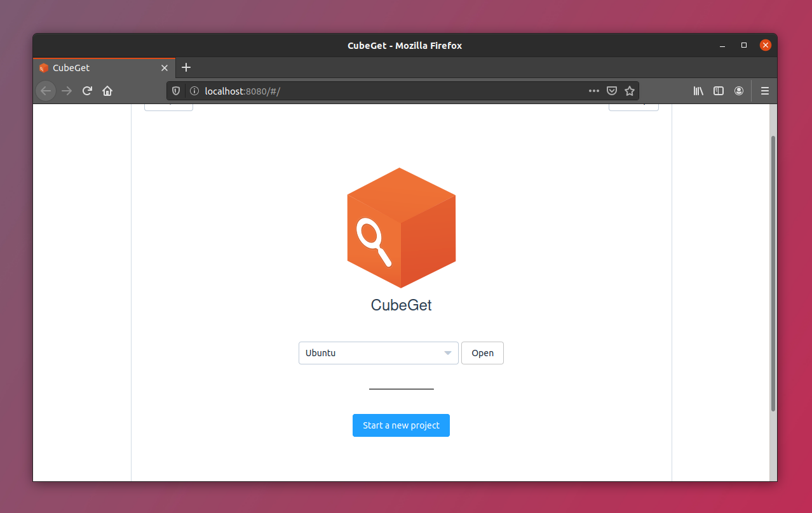Toggle the sidebar view

[x=719, y=91]
